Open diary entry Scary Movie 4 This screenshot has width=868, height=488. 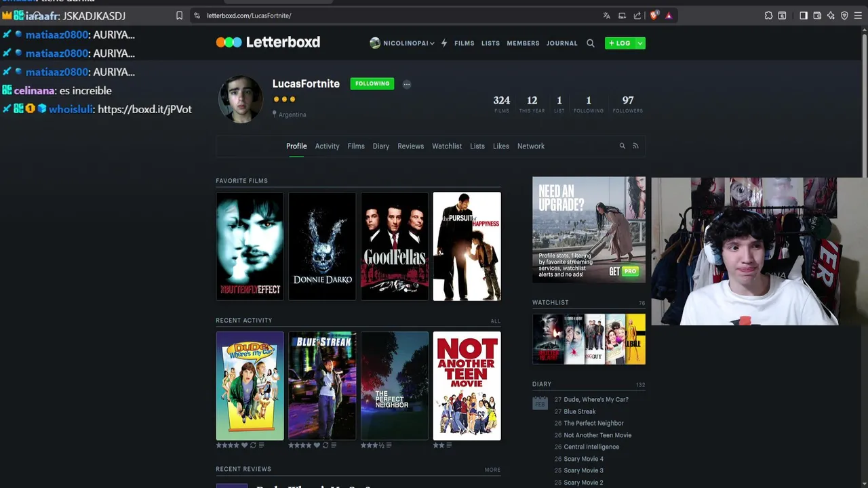(x=583, y=459)
